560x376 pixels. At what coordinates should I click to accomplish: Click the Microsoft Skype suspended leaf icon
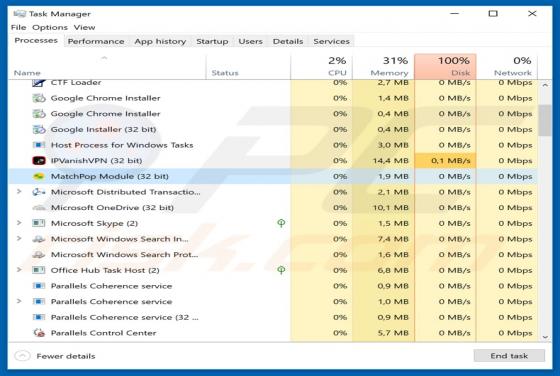tap(281, 223)
